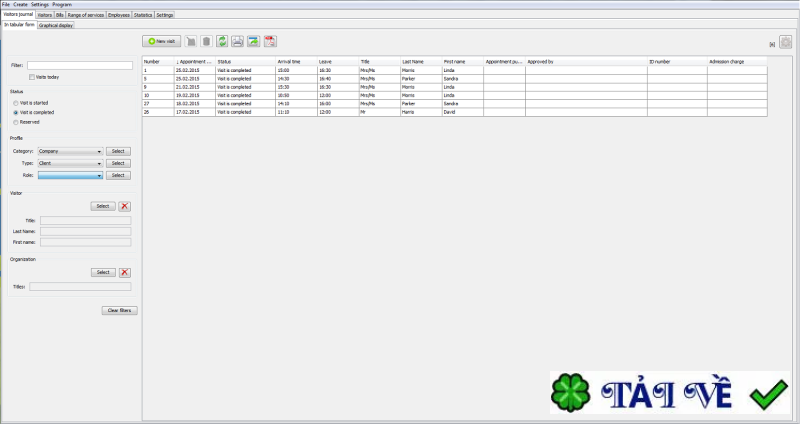This screenshot has width=800, height=424.
Task: Select the Visit is started radio button
Action: (x=16, y=103)
